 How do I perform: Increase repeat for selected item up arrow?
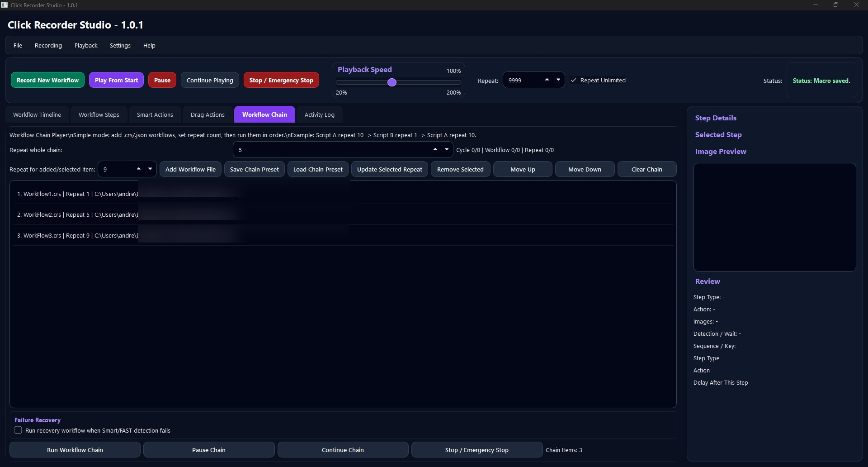point(139,169)
